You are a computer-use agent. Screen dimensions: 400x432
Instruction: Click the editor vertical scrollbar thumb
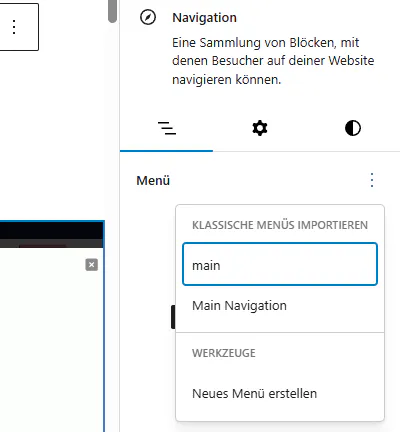tap(112, 11)
